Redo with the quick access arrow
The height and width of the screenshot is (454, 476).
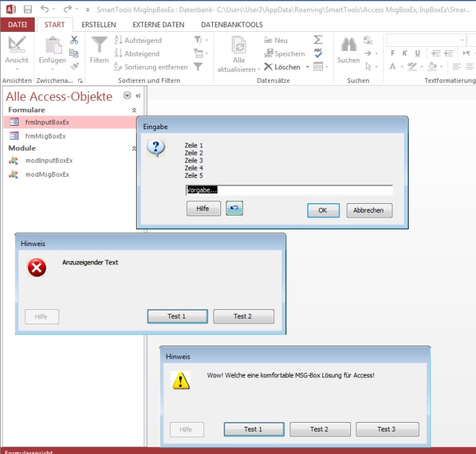[x=67, y=9]
